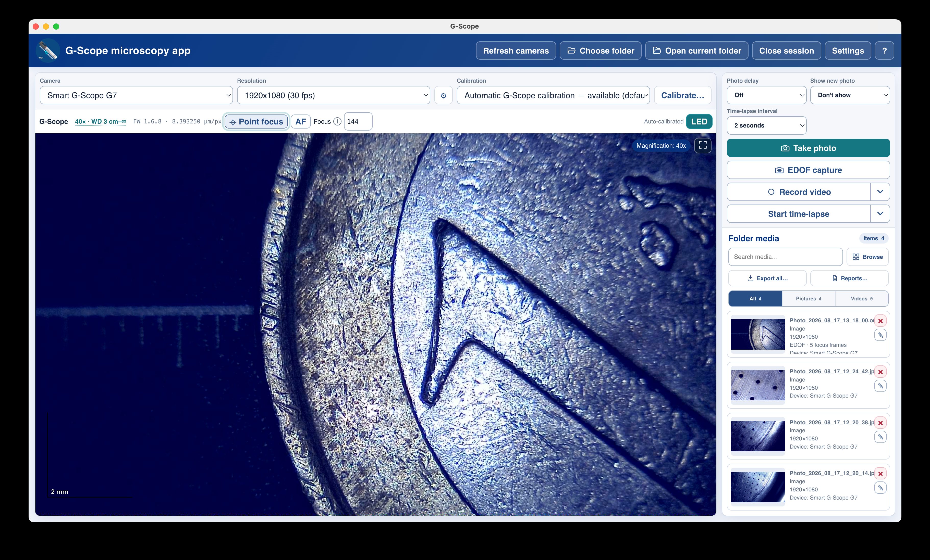Click Start time-lapse button
Viewport: 930px width, 560px height.
pyautogui.click(x=799, y=214)
